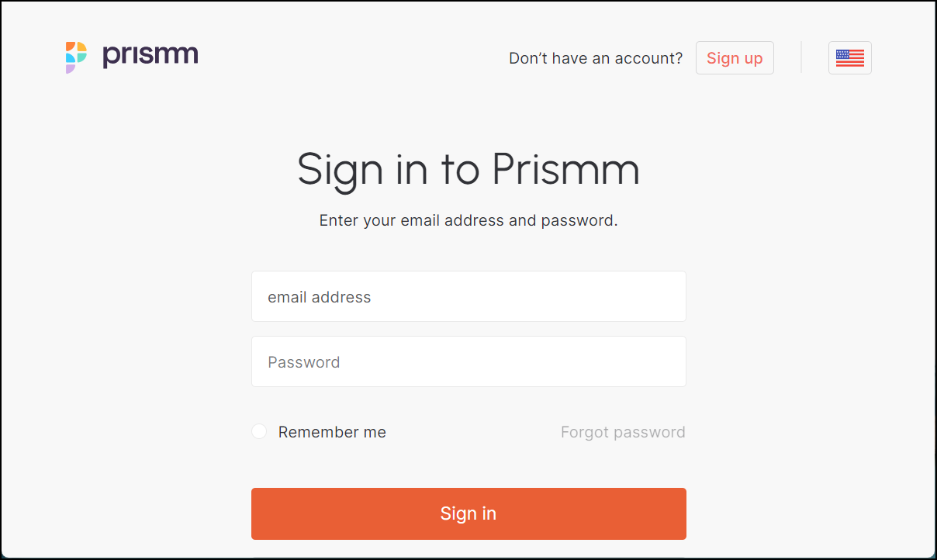Open the Forgot password link
Viewport: 937px width, 560px height.
[623, 432]
